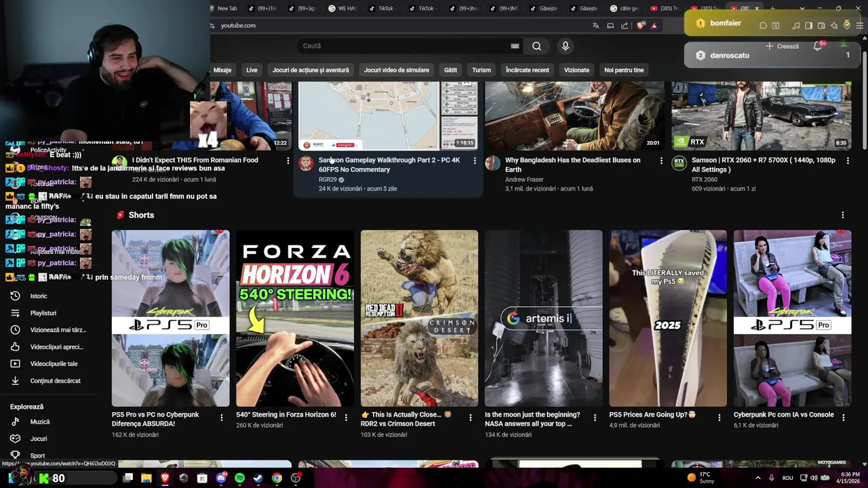Screen dimensions: 868x488
Task: Select Încărcate recent filter chip
Action: click(527, 70)
